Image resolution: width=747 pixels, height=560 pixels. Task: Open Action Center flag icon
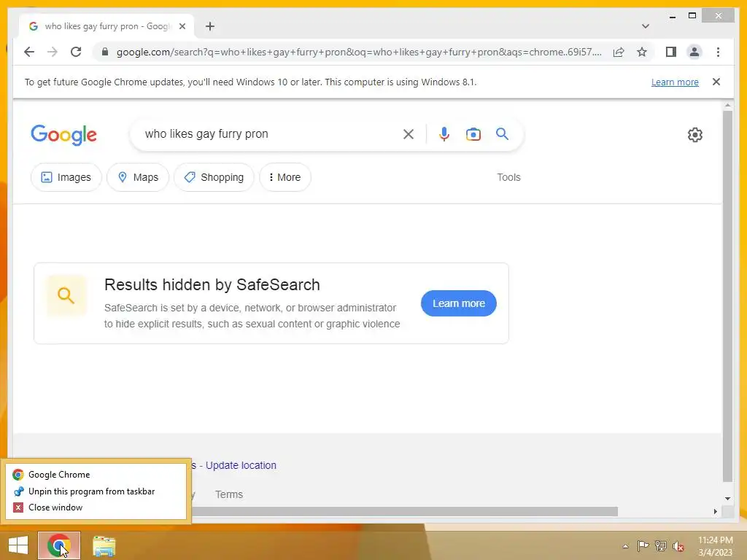643,546
